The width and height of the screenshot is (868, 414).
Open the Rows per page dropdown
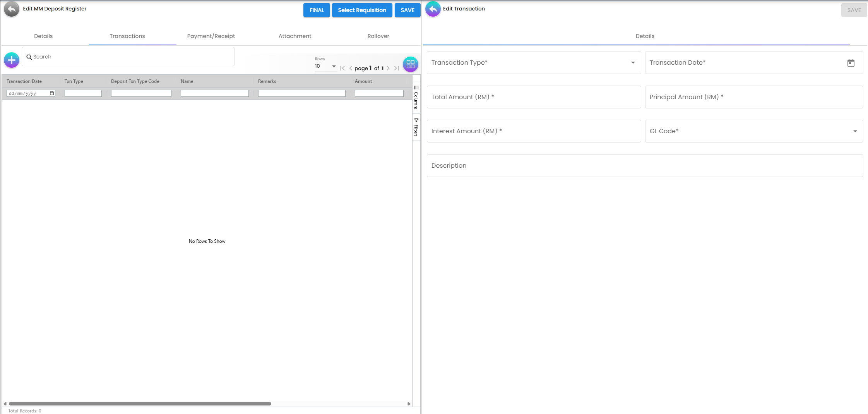coord(325,66)
